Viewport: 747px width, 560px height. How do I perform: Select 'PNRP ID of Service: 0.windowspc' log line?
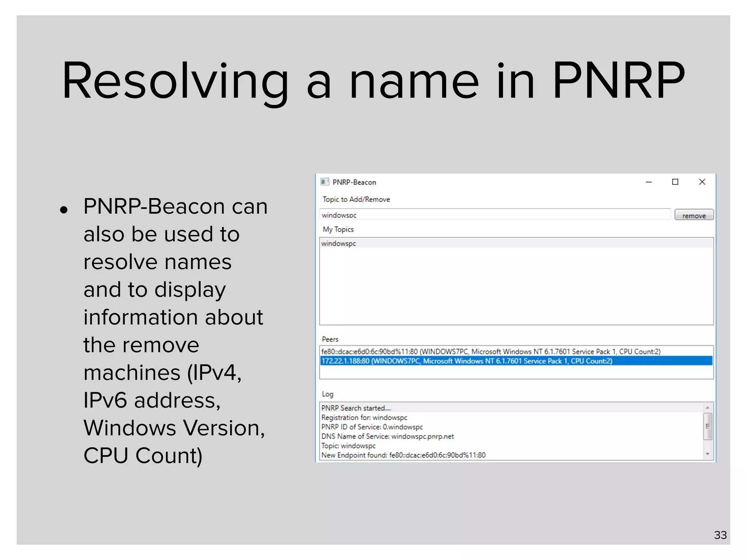coord(511,427)
